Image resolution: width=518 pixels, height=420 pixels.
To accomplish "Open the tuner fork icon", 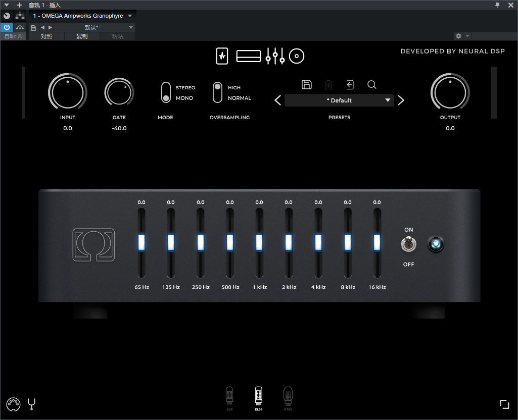I will tap(32, 404).
